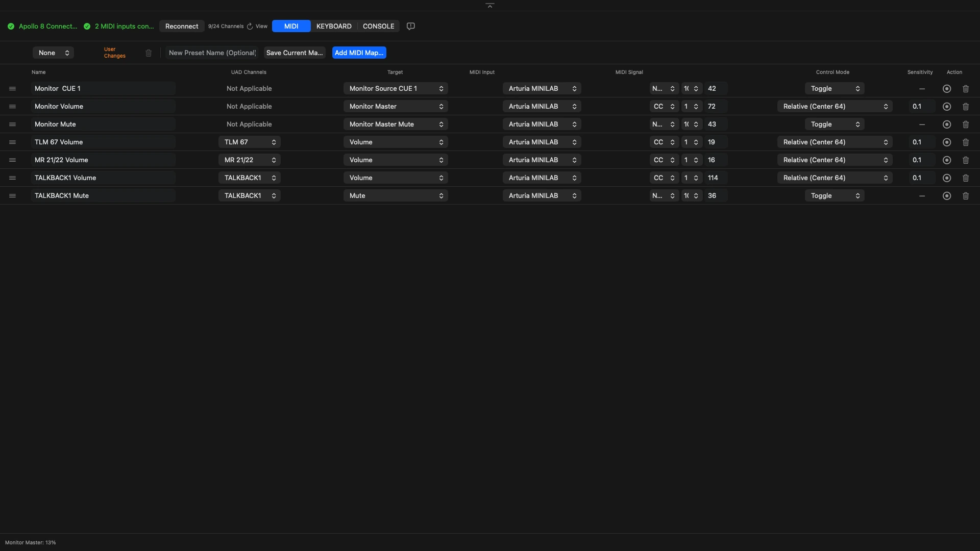
Task: Delete the TALKBACK1 Volume mapping
Action: pos(966,178)
